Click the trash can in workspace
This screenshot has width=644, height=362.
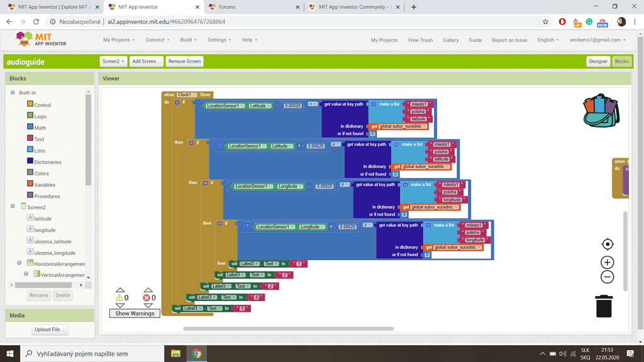click(x=604, y=306)
